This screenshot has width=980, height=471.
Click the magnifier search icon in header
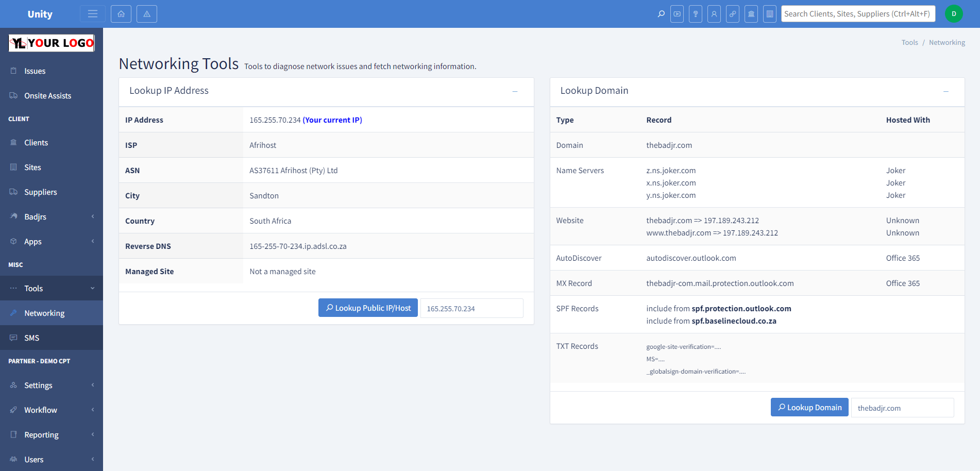(x=661, y=14)
